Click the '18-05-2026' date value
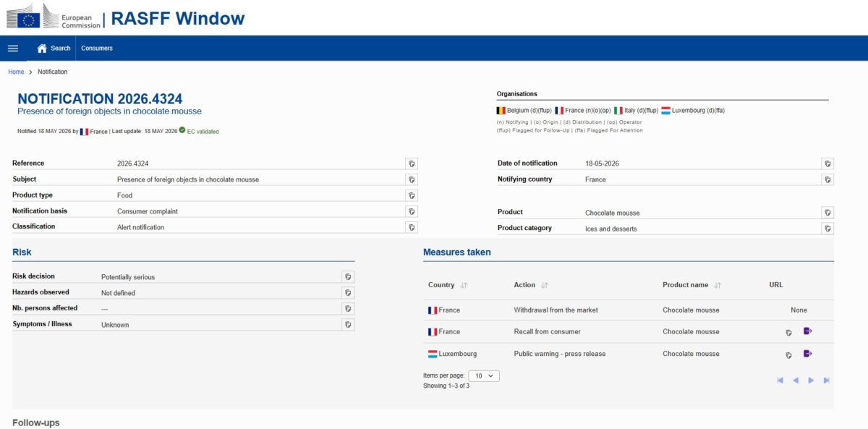868x429 pixels. (602, 163)
